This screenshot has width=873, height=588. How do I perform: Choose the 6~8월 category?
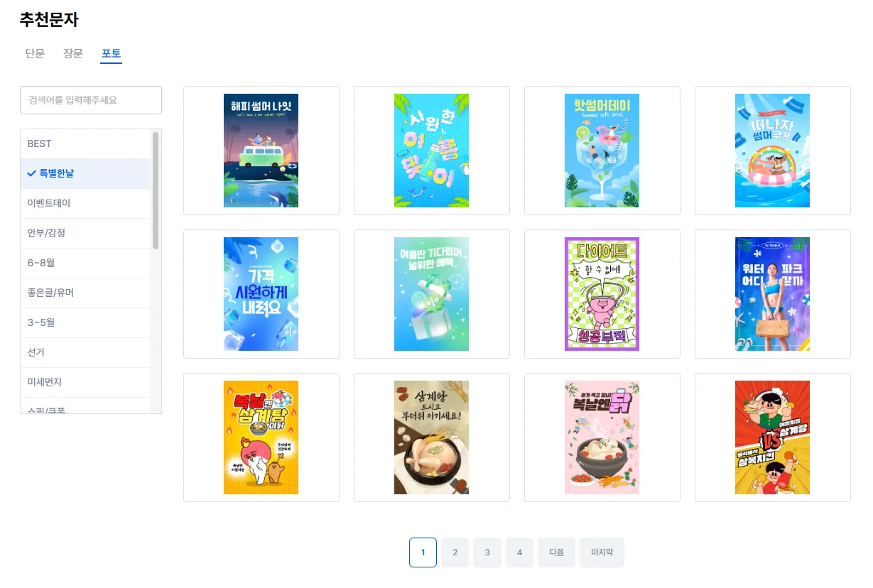click(x=85, y=263)
